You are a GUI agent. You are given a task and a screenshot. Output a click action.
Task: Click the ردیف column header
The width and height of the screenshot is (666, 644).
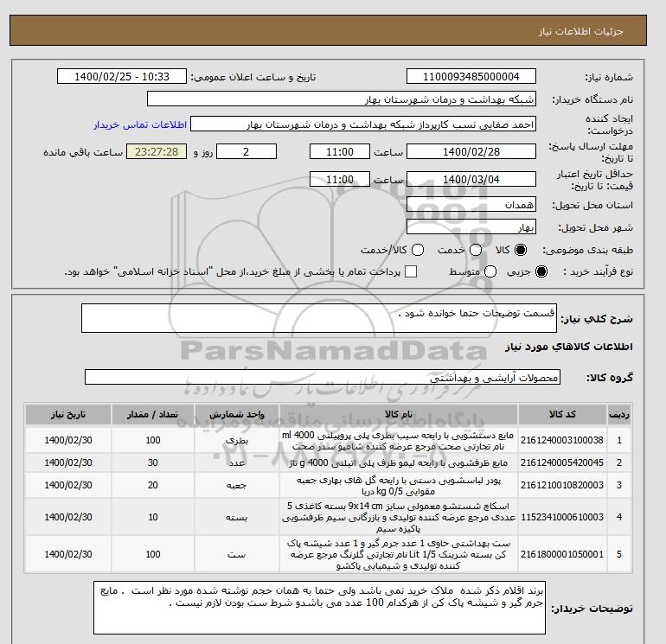(619, 414)
